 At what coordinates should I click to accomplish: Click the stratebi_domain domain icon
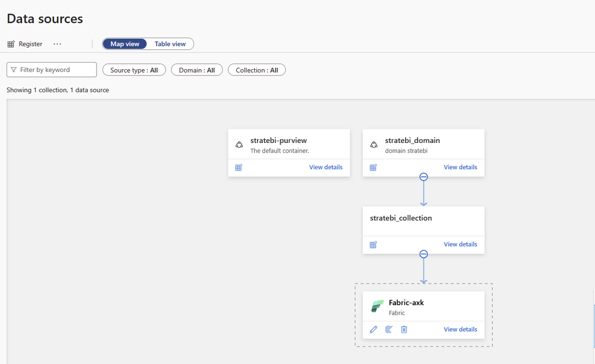pyautogui.click(x=374, y=145)
